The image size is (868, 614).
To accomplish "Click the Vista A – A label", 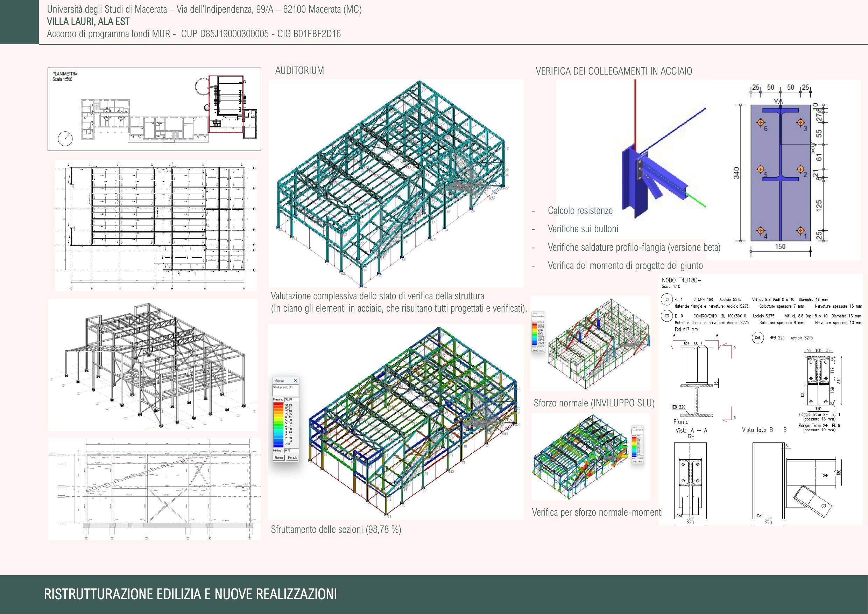I will click(x=691, y=431).
